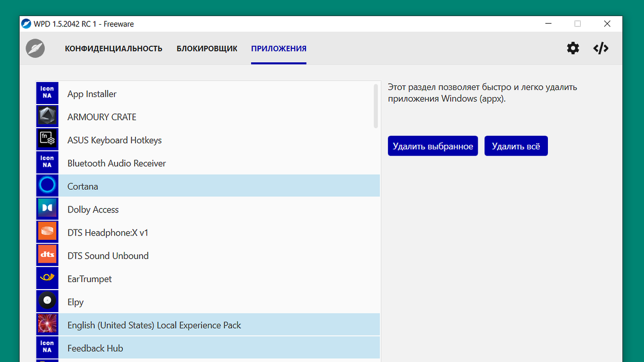Select DTS Headphone:X v1 in list
The width and height of the screenshot is (644, 362).
[x=208, y=232]
